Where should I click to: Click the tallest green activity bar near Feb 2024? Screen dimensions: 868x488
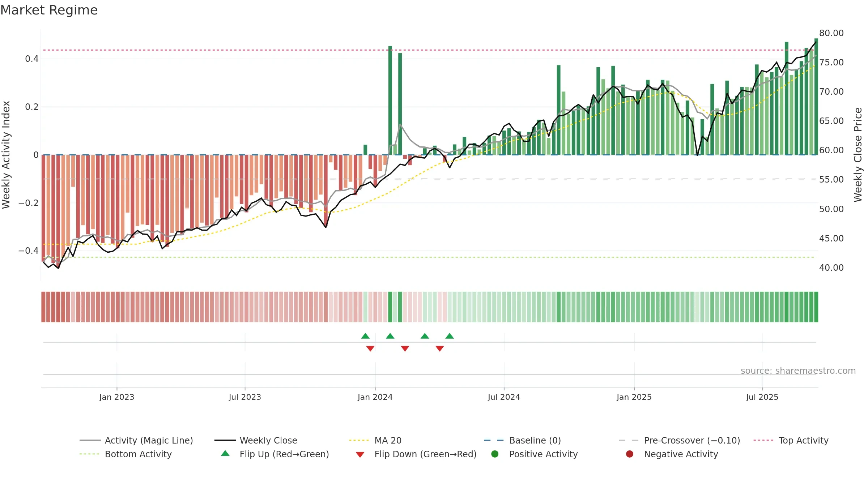390,100
